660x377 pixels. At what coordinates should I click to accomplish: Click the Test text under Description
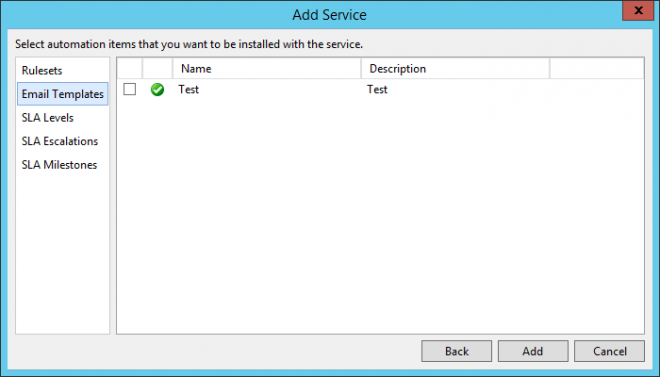tap(377, 89)
